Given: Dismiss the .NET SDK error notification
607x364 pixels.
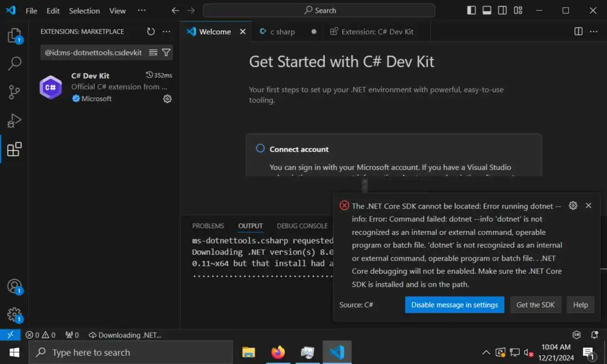Looking at the screenshot, I should coord(589,205).
